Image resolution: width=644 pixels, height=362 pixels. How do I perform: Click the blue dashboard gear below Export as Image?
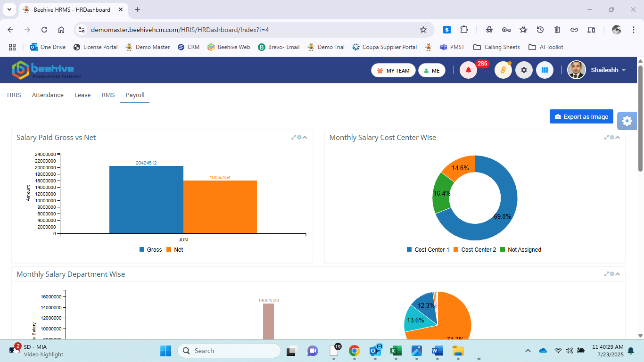coord(627,121)
